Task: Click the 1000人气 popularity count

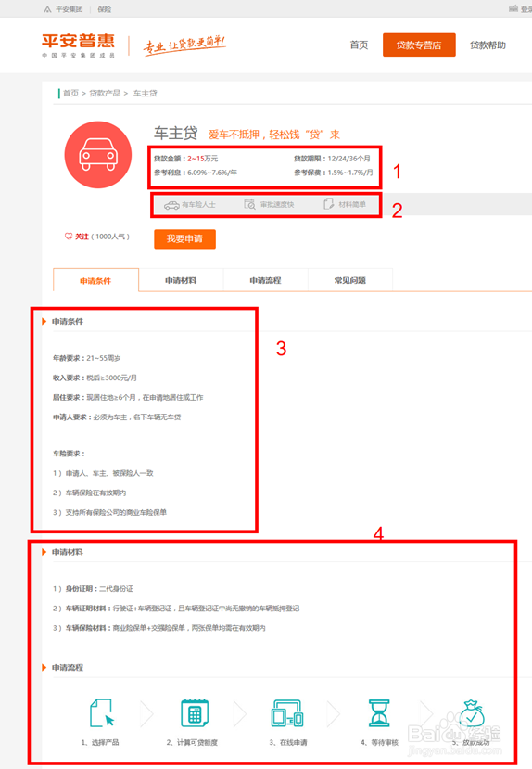Action: (x=110, y=237)
